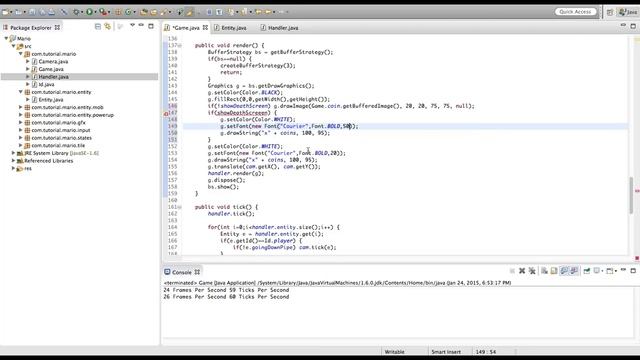Open the Open Console dropdown arrow

pyautogui.click(x=615, y=271)
